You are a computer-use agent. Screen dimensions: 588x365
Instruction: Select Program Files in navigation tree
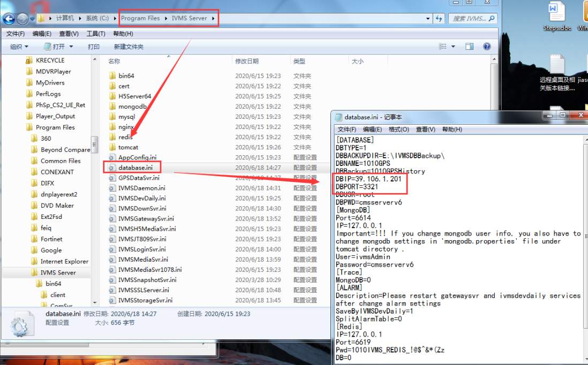(55, 127)
